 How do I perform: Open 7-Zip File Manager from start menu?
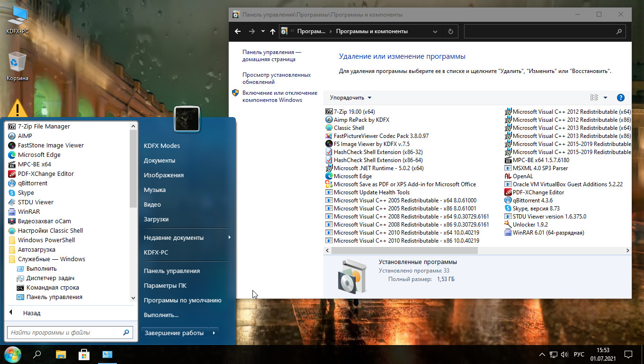click(x=44, y=127)
